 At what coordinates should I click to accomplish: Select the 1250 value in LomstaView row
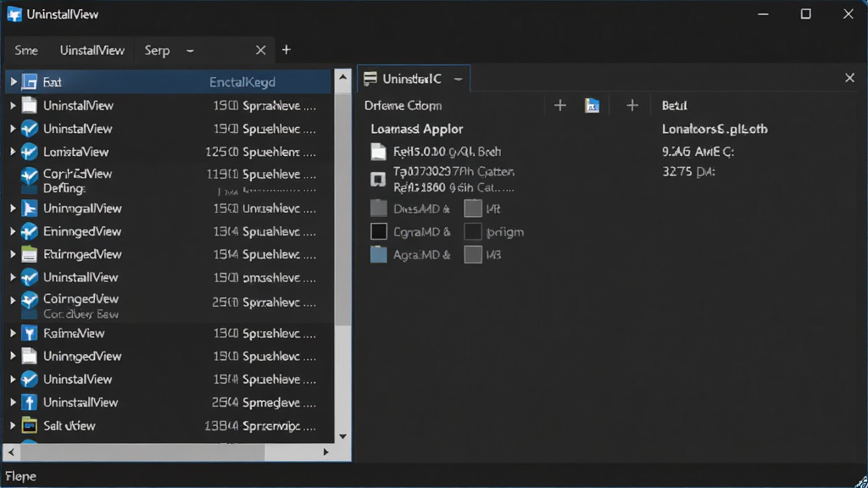222,152
